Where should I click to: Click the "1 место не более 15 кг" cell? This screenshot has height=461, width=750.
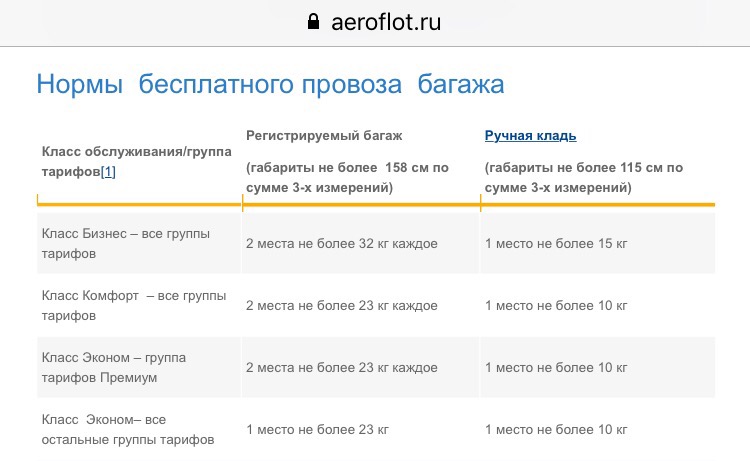(556, 244)
